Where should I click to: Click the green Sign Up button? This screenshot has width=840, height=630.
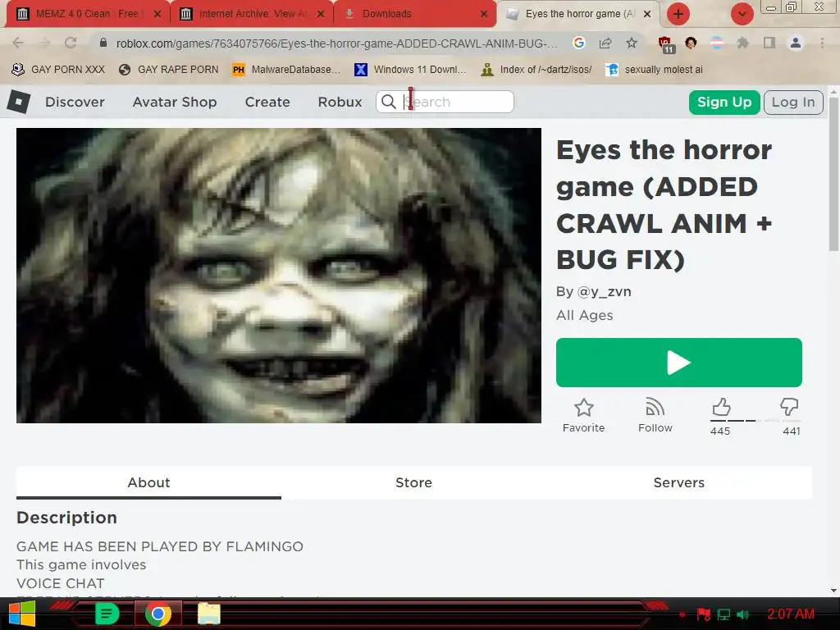point(724,102)
